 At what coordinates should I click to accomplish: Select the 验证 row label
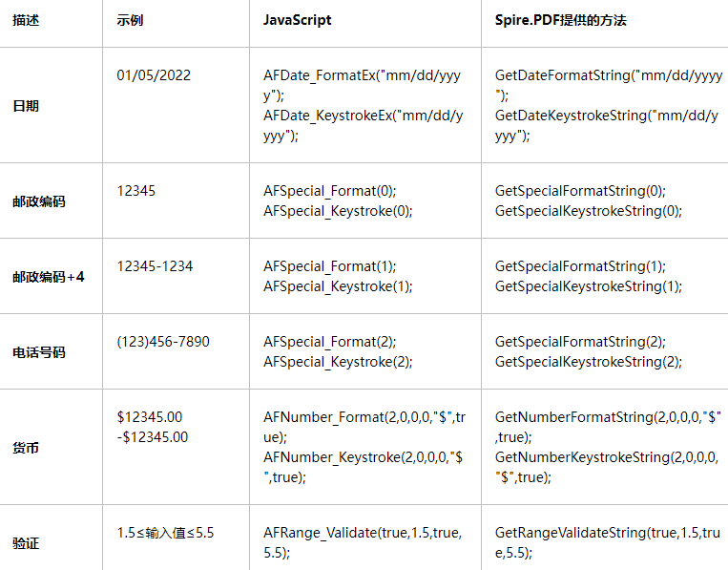tap(26, 543)
